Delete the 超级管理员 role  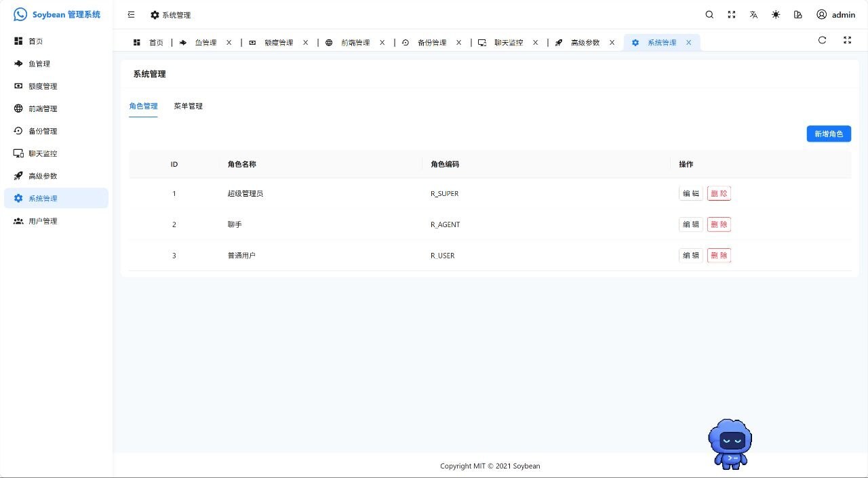coord(719,193)
